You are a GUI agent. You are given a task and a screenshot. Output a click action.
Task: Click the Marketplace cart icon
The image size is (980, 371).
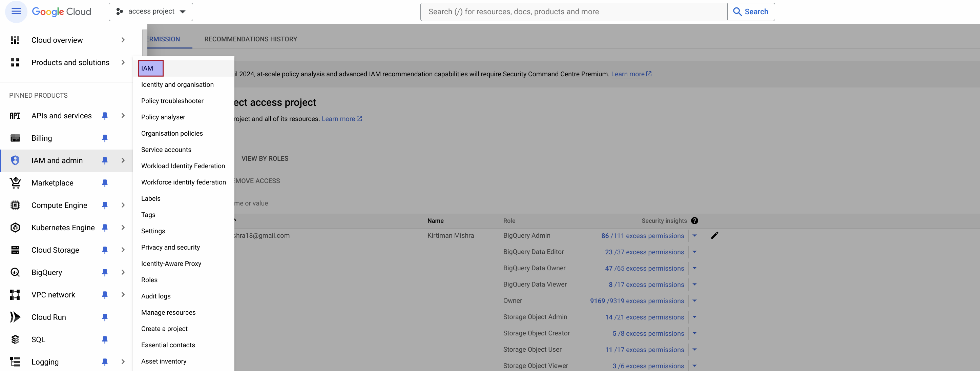point(15,183)
